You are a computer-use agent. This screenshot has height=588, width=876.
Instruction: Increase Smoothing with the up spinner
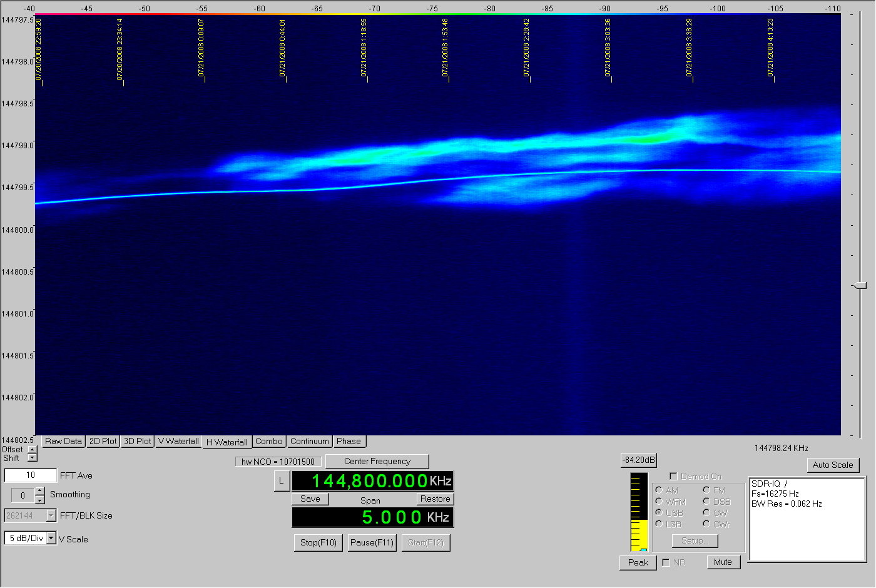pyautogui.click(x=40, y=491)
